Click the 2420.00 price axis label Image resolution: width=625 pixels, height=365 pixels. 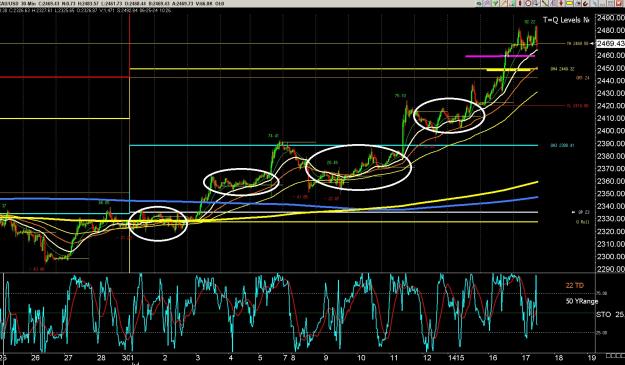(611, 106)
